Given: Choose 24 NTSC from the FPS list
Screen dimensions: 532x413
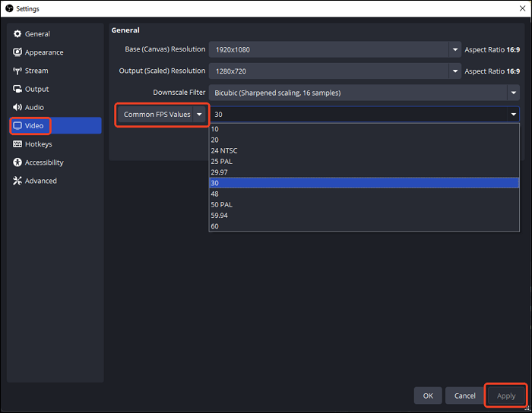Looking at the screenshot, I should 224,150.
